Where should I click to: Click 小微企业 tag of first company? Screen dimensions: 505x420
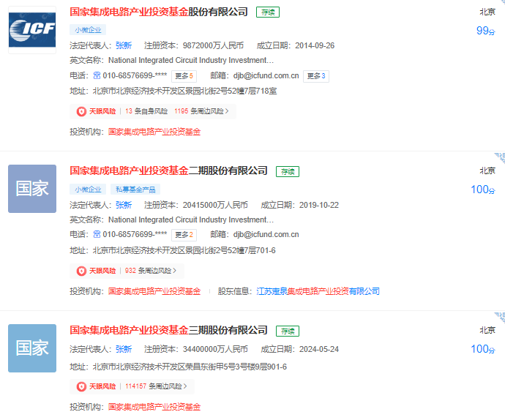(x=88, y=30)
